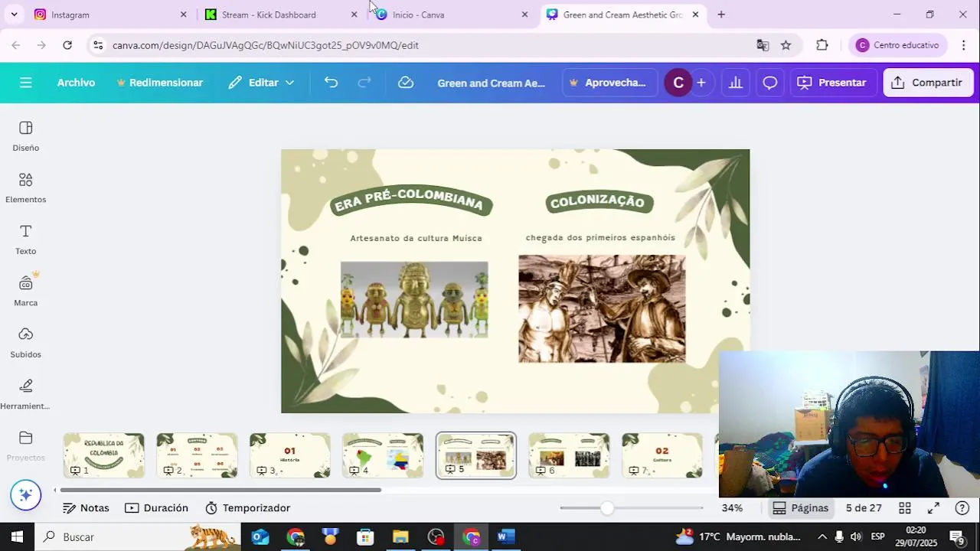Open the help question mark icon
980x551 pixels.
[962, 508]
